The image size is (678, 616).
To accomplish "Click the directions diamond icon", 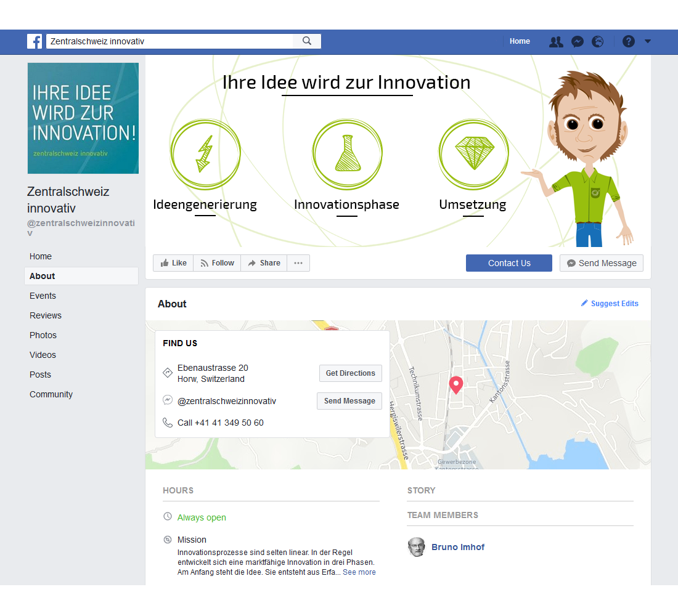I will point(168,373).
